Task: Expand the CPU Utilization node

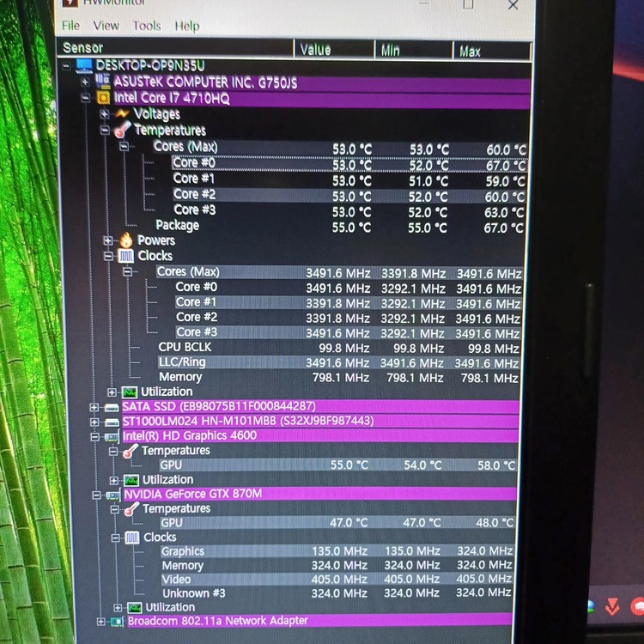Action: 112,392
